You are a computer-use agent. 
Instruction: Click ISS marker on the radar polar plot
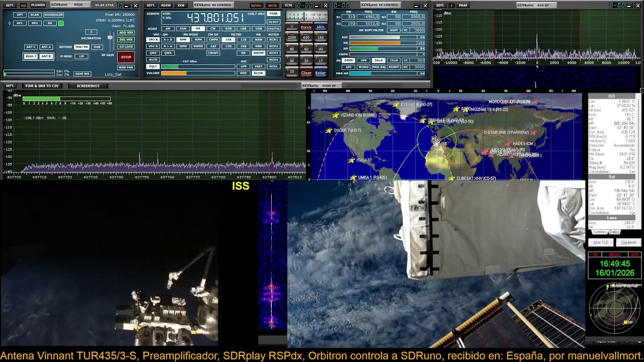(x=626, y=322)
